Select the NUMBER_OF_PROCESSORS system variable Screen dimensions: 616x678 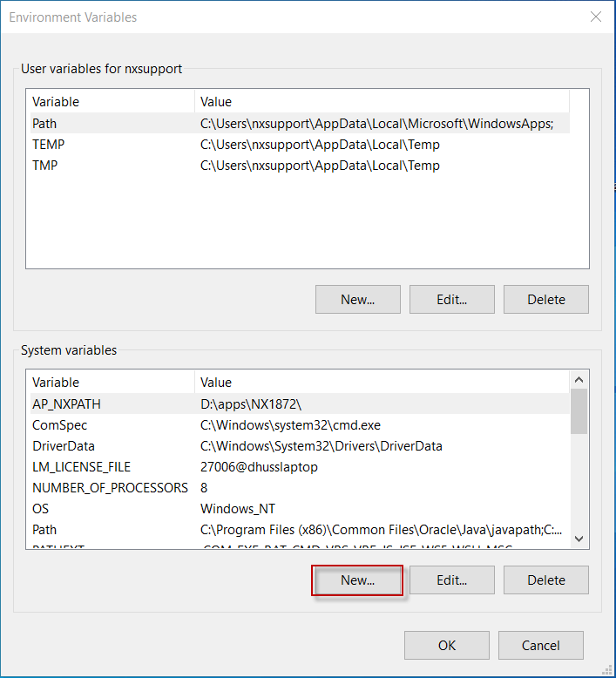(110, 488)
